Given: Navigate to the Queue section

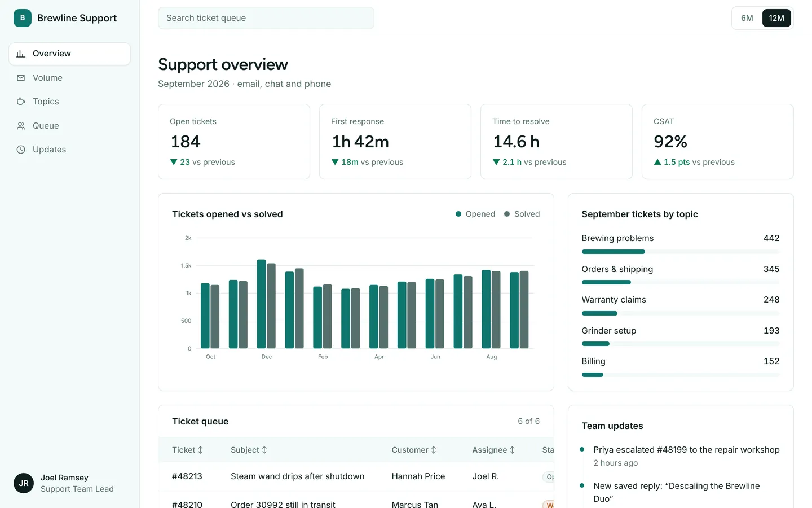Looking at the screenshot, I should point(69,126).
